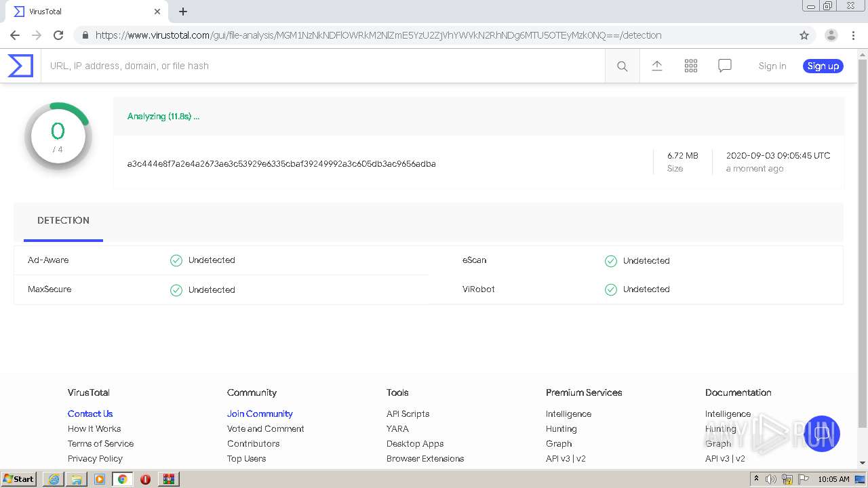868x488 pixels.
Task: Open the upload file icon
Action: click(657, 66)
